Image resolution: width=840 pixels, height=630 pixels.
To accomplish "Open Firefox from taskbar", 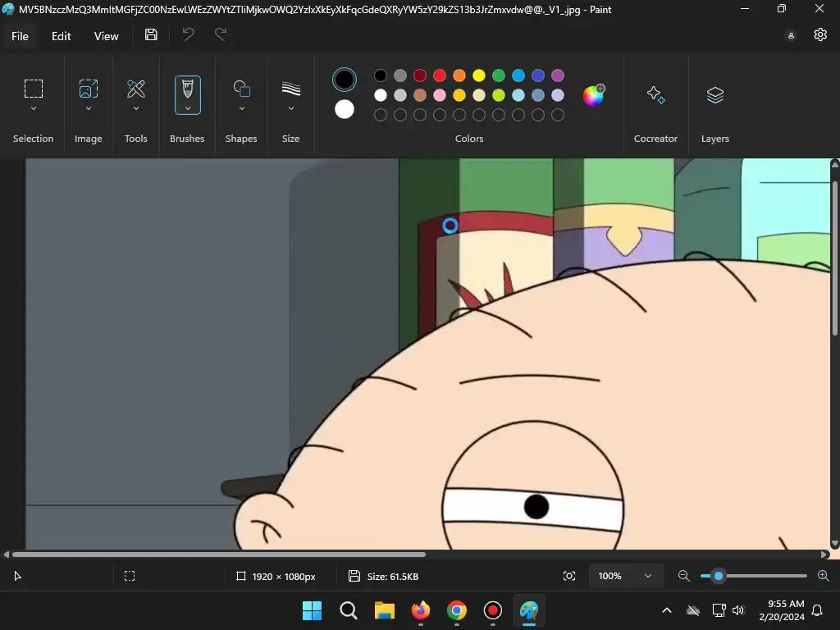I will (x=421, y=610).
